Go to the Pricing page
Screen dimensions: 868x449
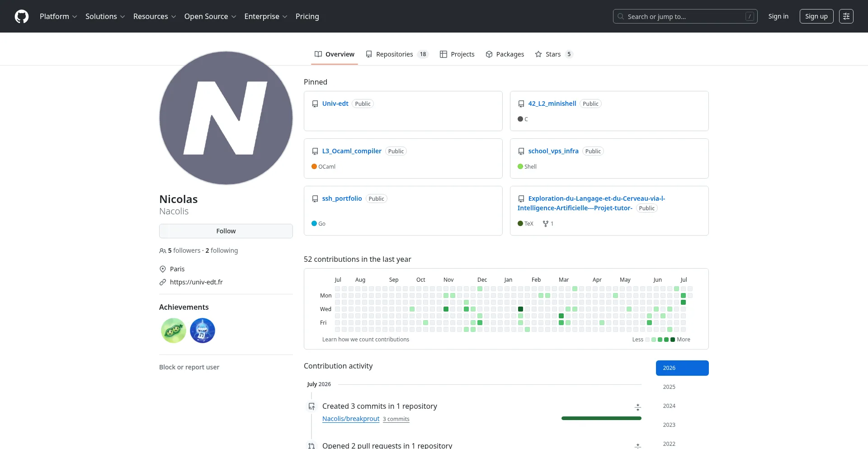coord(307,16)
